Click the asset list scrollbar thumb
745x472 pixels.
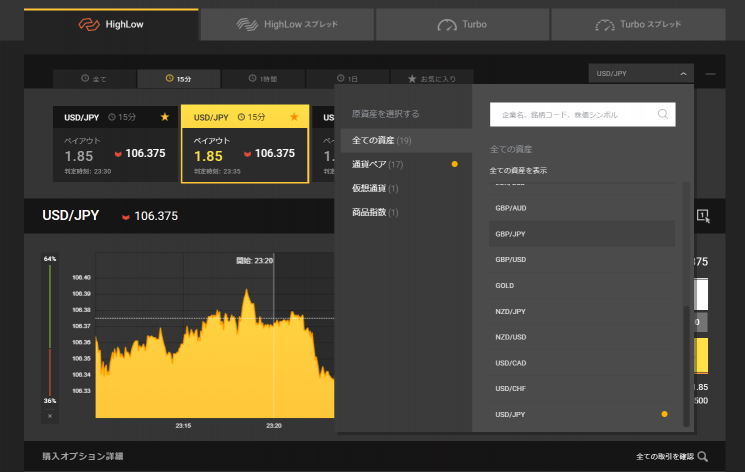[686, 366]
